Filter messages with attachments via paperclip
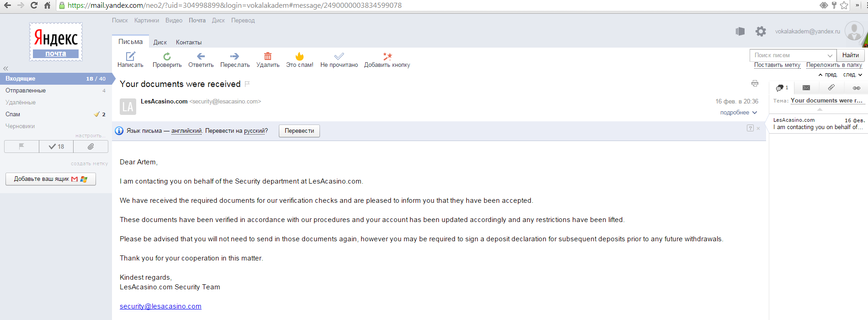The height and width of the screenshot is (320, 868). [91, 146]
